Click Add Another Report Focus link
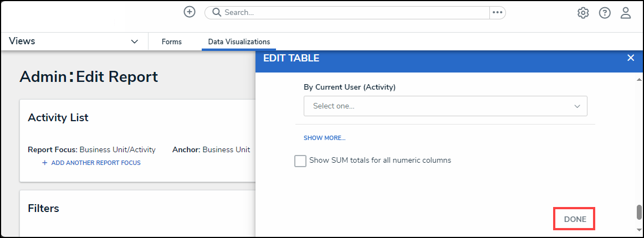The height and width of the screenshot is (238, 644). pos(95,163)
